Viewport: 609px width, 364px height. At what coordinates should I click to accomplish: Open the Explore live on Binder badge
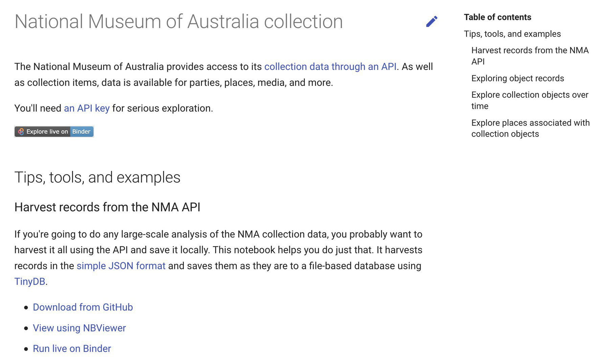[x=54, y=131]
